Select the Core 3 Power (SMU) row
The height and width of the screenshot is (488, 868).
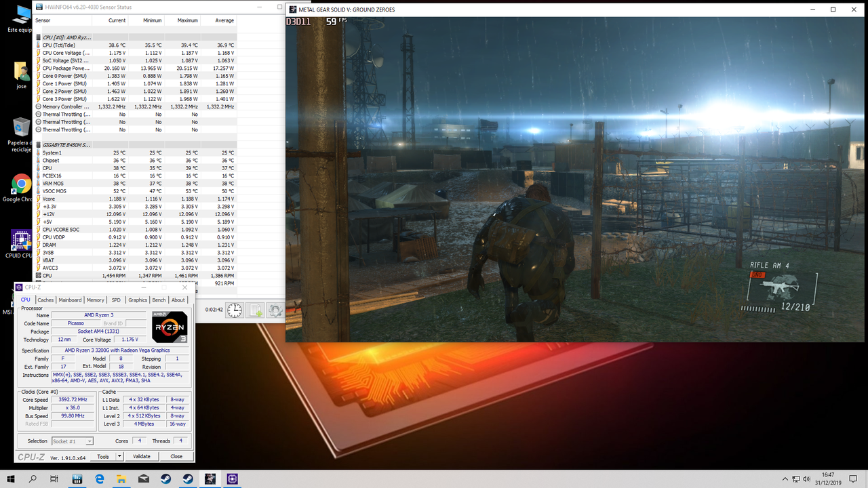pos(135,99)
